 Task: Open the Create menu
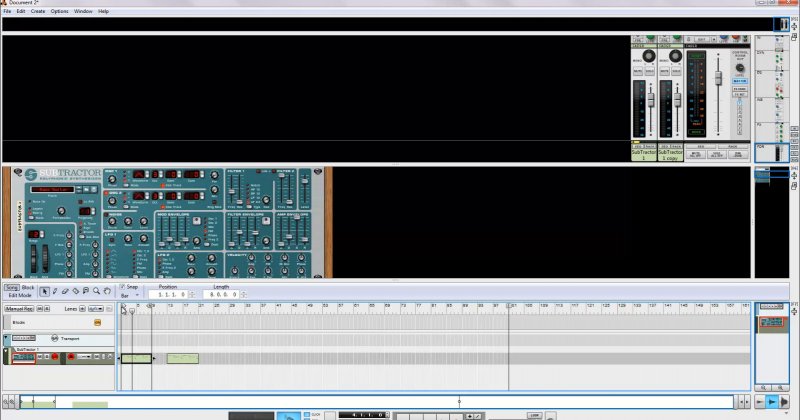click(37, 11)
